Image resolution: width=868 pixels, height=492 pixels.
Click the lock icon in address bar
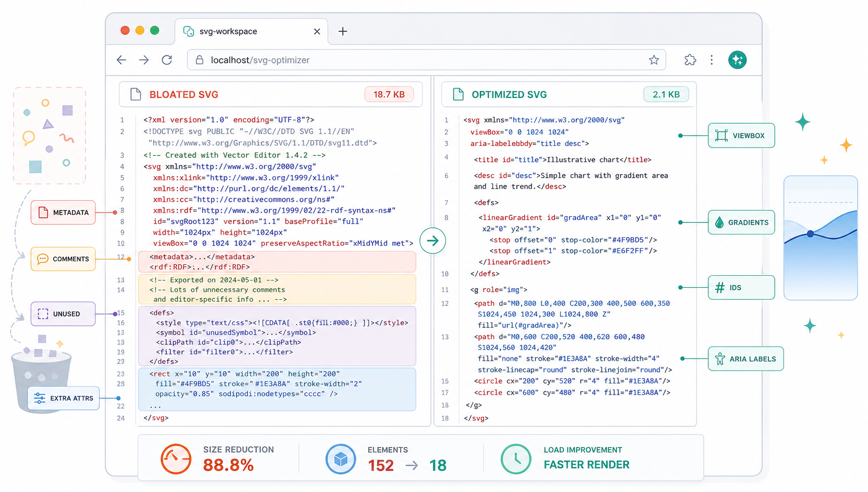click(200, 60)
